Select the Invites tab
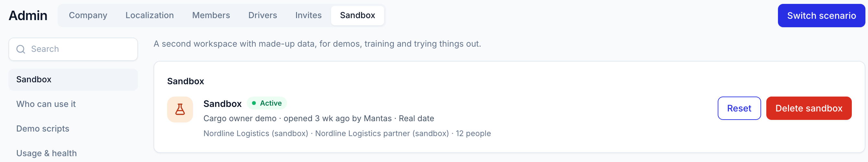This screenshot has height=162, width=868. [x=308, y=16]
